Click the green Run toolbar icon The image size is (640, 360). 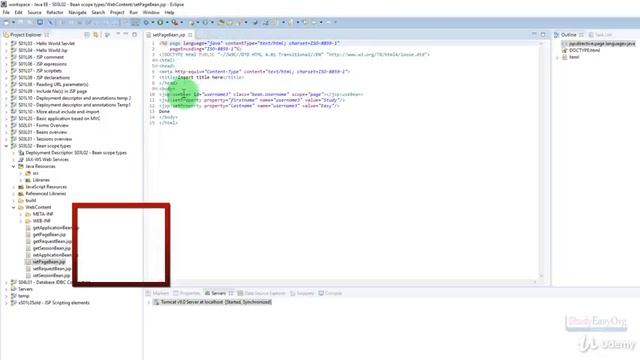[160, 22]
